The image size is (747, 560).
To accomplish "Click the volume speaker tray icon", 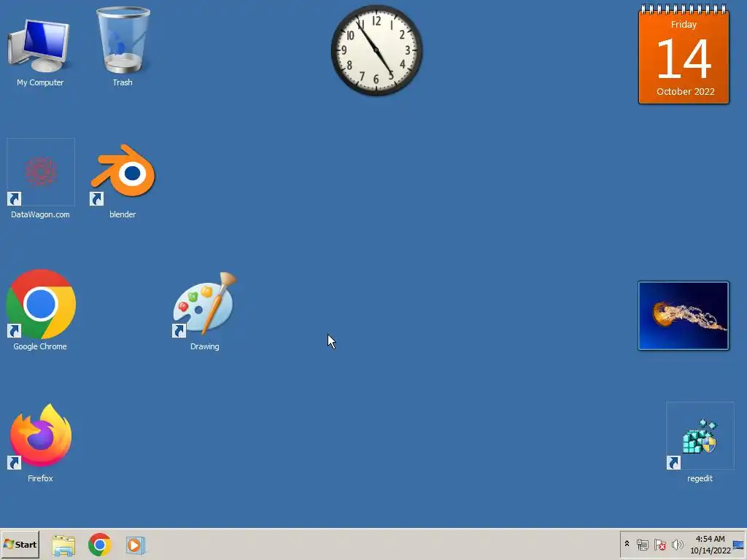I will [x=677, y=544].
